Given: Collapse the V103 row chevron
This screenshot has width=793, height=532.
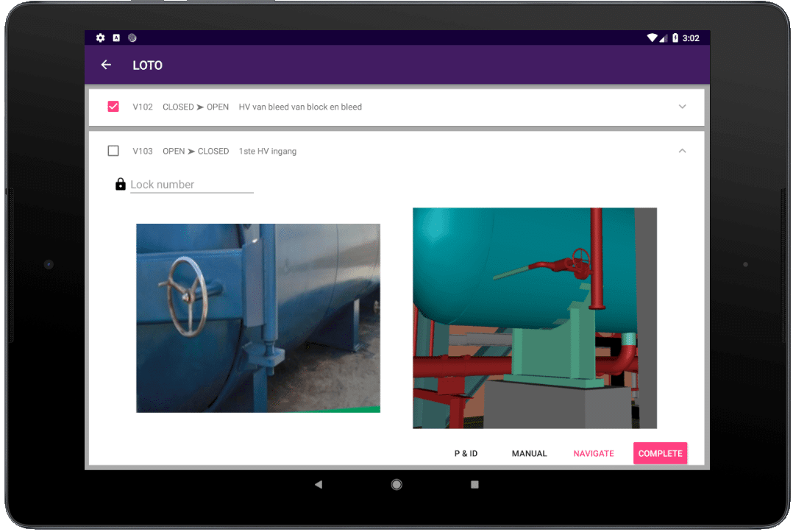Looking at the screenshot, I should point(682,151).
